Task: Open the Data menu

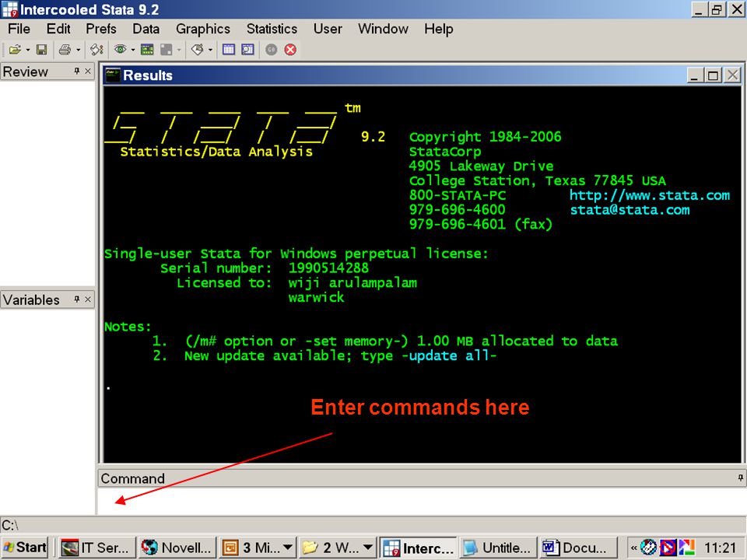Action: tap(146, 29)
